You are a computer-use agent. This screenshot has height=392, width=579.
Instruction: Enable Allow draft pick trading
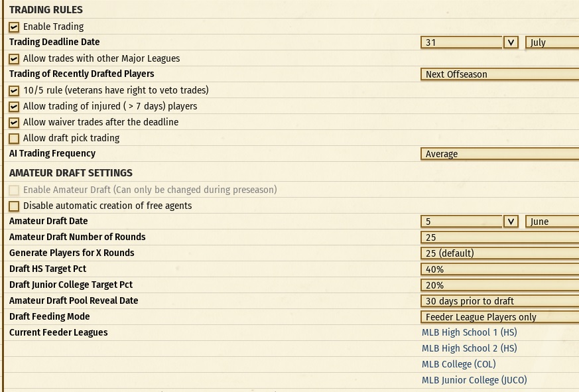click(x=14, y=139)
